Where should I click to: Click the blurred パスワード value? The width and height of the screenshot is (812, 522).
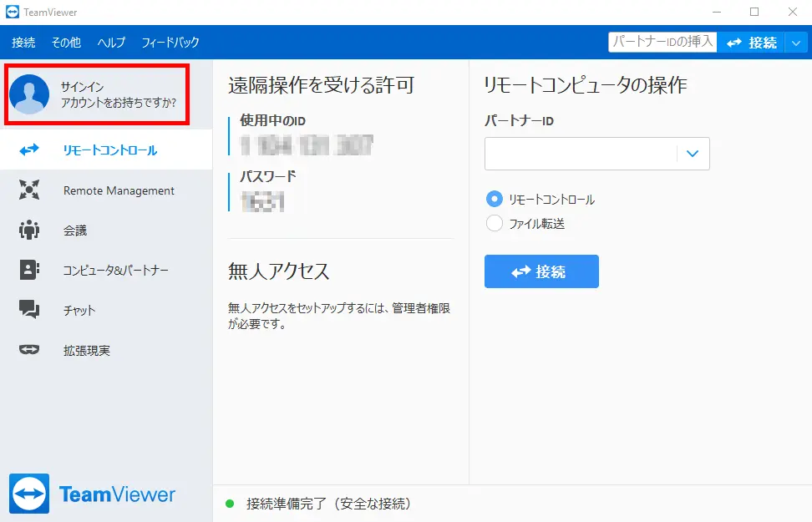(x=262, y=201)
